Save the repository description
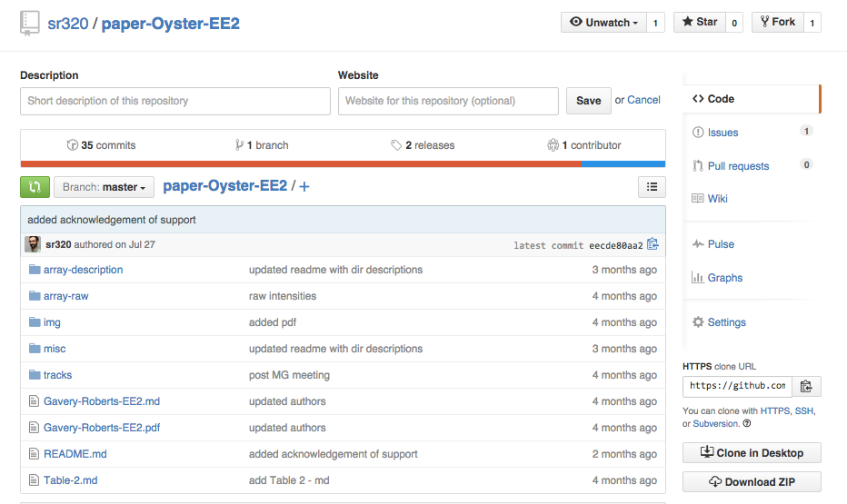 click(588, 101)
